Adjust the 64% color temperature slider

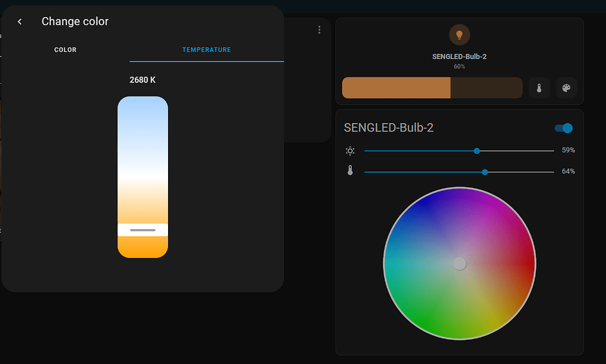(x=485, y=171)
